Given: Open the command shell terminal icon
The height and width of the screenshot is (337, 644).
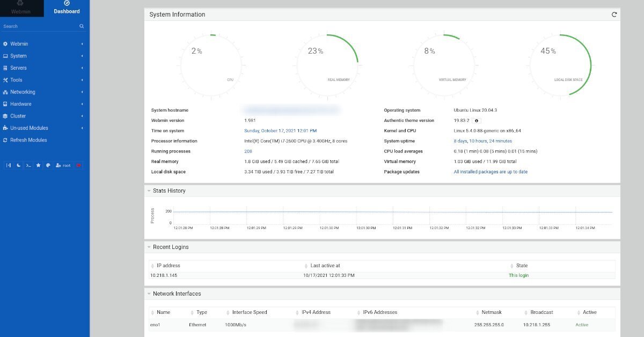Looking at the screenshot, I should [x=28, y=165].
